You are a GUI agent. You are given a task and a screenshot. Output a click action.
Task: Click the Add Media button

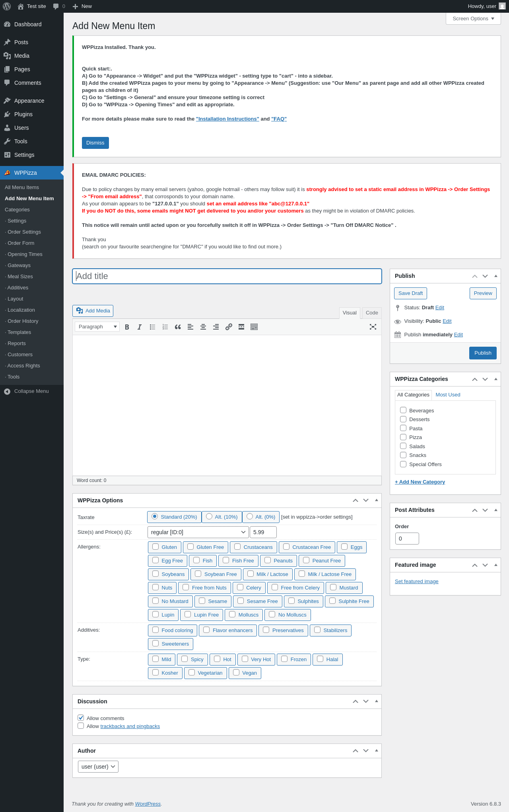point(93,311)
